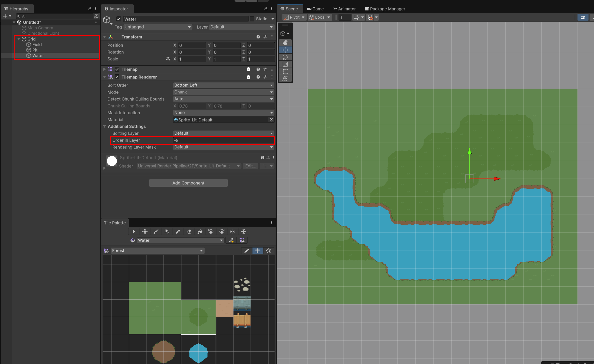Select the Paint Brush tool in Tile Palette
The image size is (594, 364).
click(x=156, y=232)
